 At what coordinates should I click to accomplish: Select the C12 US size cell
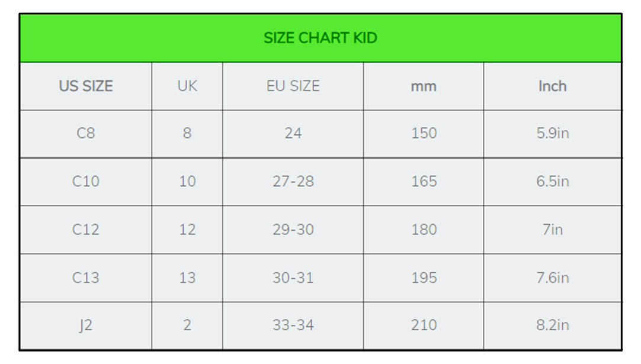(86, 229)
